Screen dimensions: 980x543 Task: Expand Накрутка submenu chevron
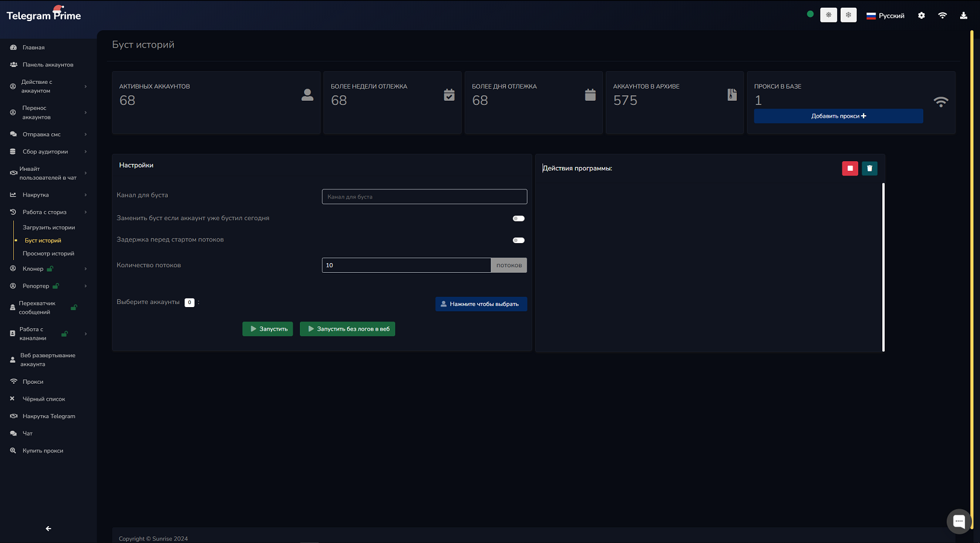pyautogui.click(x=86, y=195)
